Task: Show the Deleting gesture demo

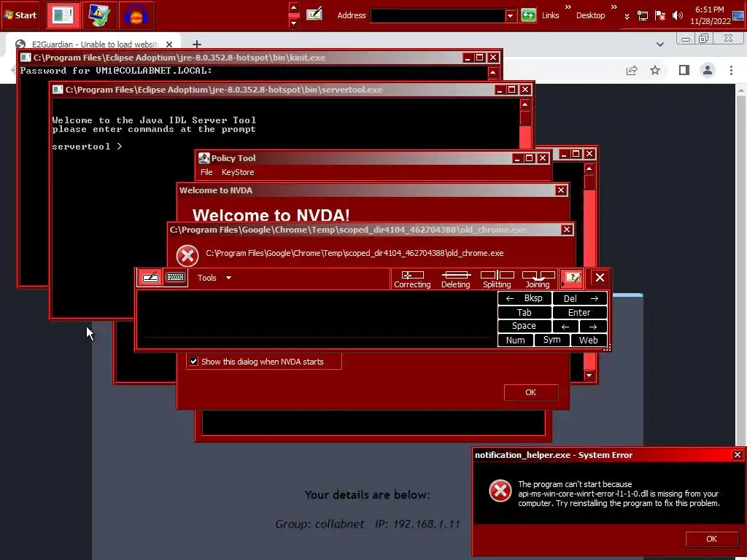Action: (455, 279)
